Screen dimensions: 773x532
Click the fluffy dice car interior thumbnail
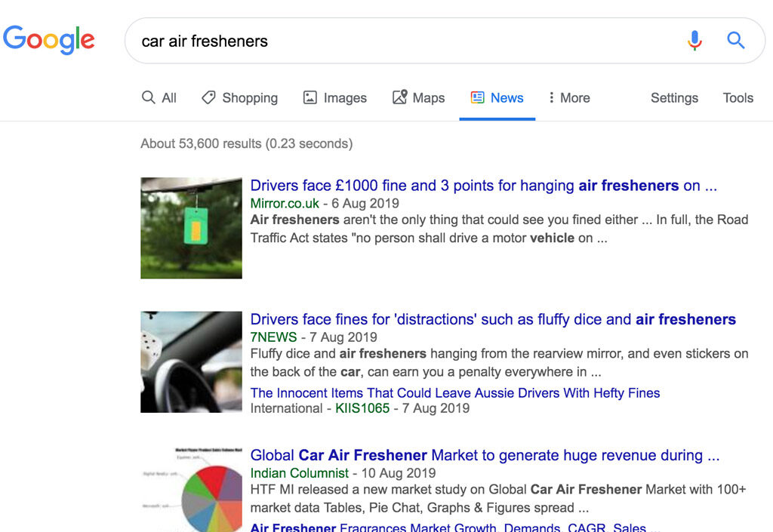(x=191, y=362)
